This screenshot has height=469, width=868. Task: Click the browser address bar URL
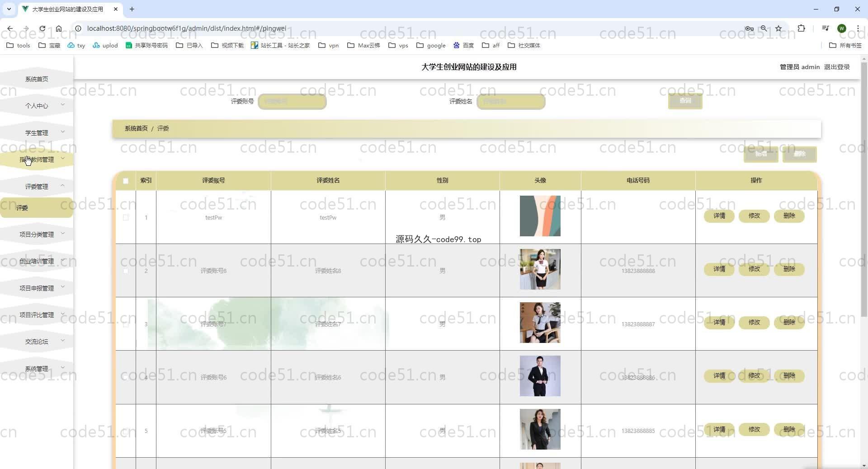187,28
